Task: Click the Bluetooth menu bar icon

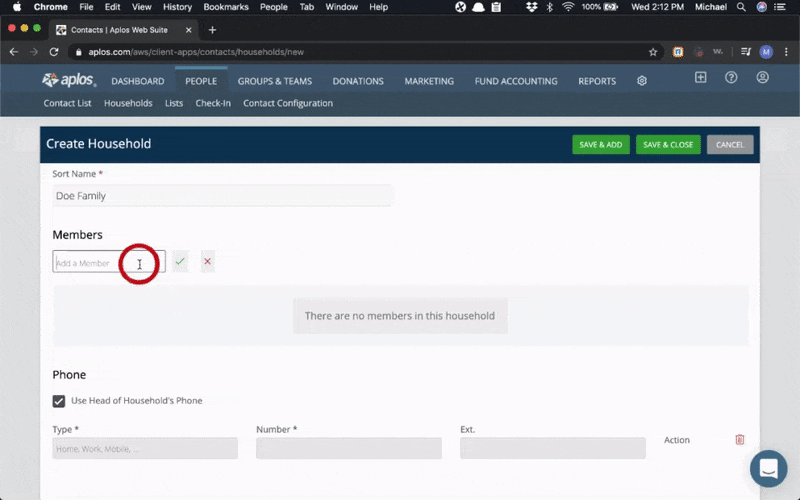Action: (549, 7)
